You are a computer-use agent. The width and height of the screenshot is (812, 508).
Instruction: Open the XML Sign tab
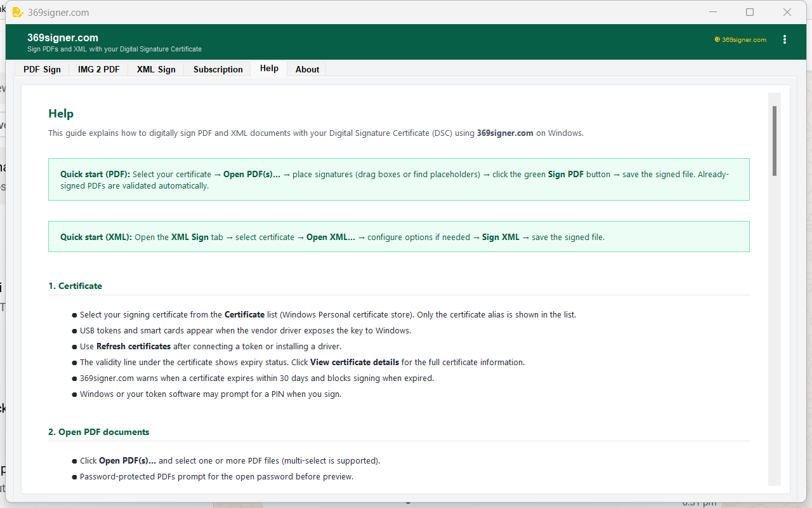click(x=156, y=69)
